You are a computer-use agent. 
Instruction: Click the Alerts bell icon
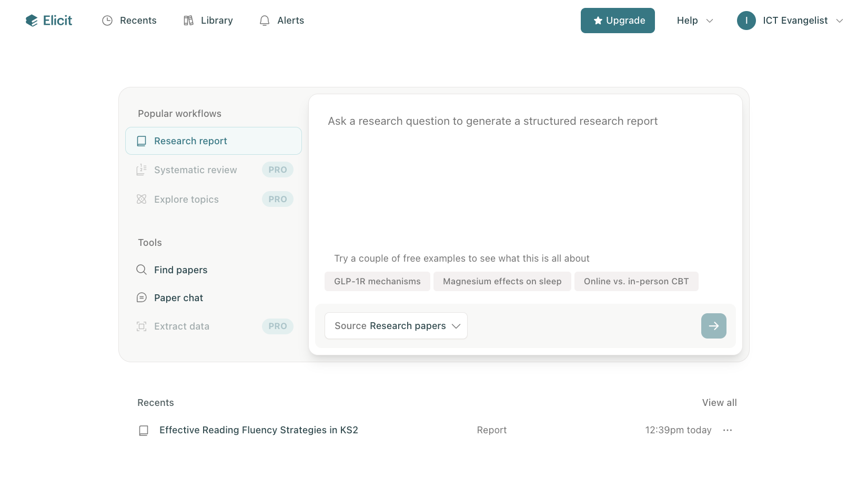[x=265, y=21]
